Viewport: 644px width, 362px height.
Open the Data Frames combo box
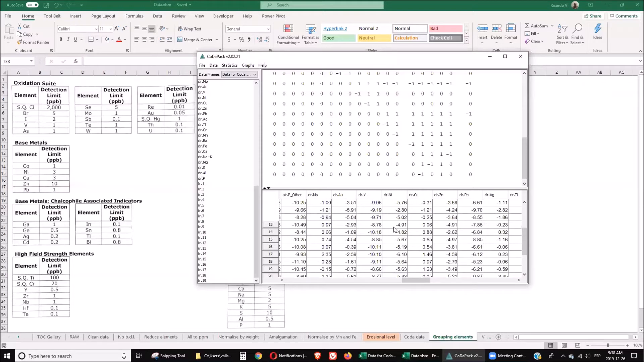(239, 74)
